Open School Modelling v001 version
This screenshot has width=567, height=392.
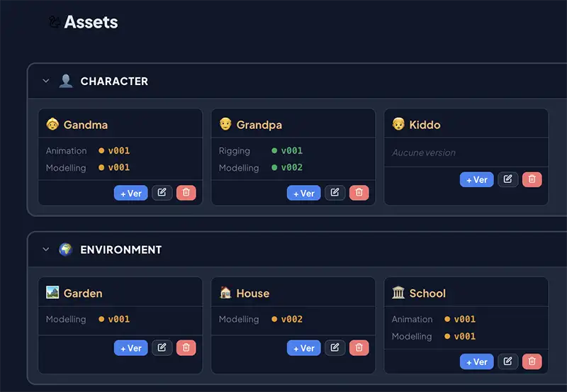tap(464, 337)
